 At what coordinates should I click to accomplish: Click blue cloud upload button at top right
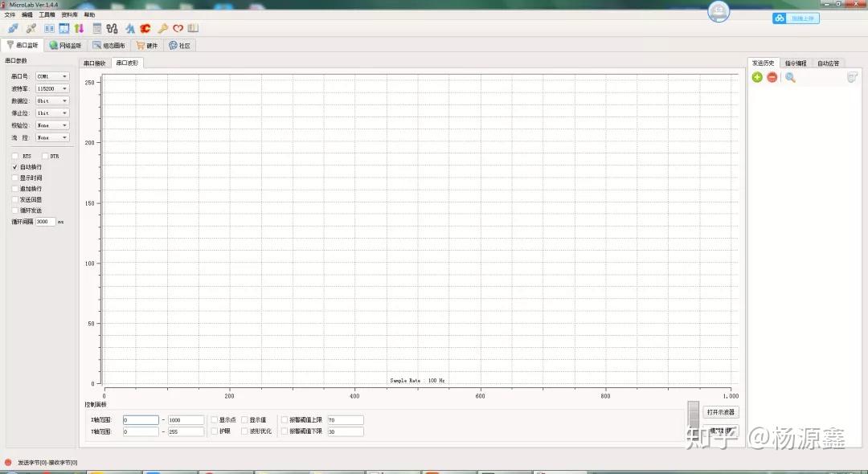[796, 18]
